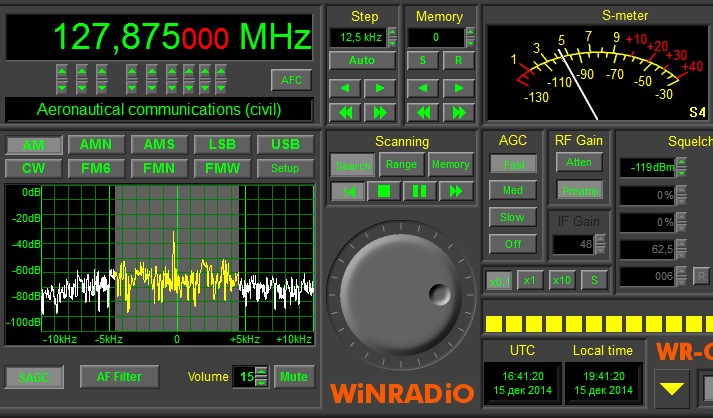This screenshot has width=713, height=418.
Task: Go to previous memory with single left arrow
Action: pyautogui.click(x=423, y=88)
